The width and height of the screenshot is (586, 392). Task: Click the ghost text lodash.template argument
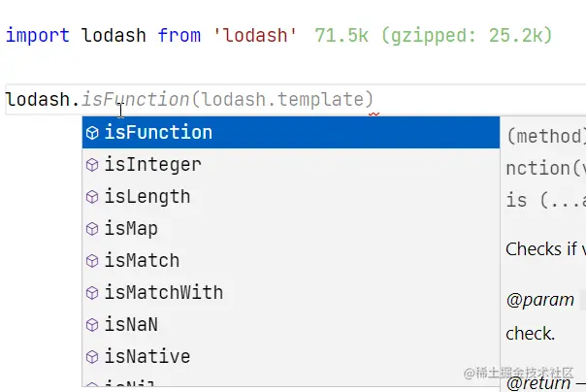[282, 100]
